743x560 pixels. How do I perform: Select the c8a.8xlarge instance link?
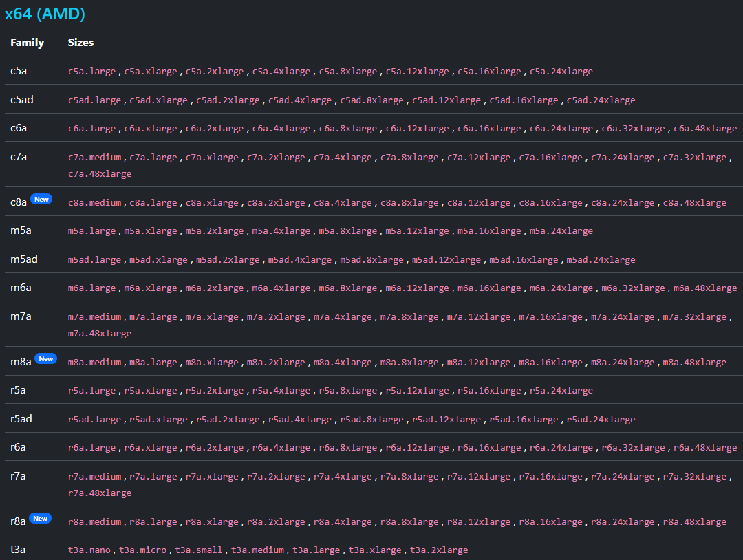[x=409, y=203]
